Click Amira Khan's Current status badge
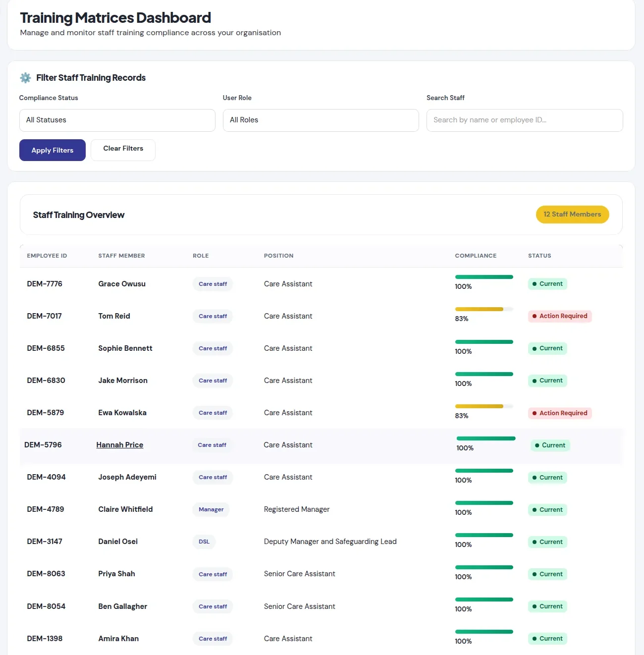Image resolution: width=644 pixels, height=655 pixels. pyautogui.click(x=547, y=639)
